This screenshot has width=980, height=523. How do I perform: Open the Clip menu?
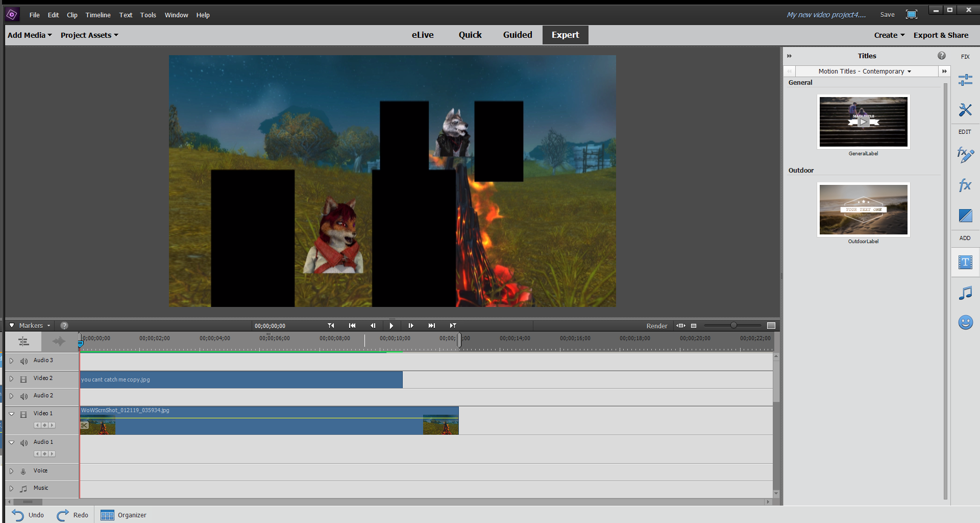coord(72,15)
